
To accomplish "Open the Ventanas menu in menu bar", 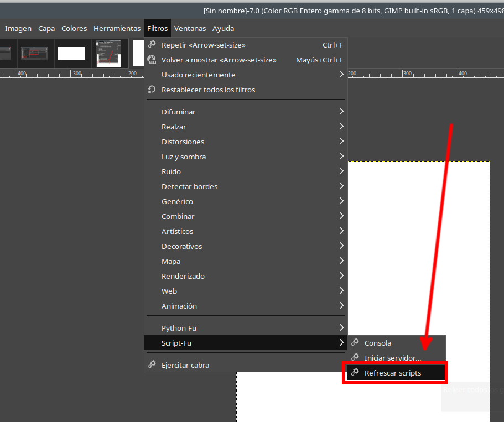I will 190,28.
